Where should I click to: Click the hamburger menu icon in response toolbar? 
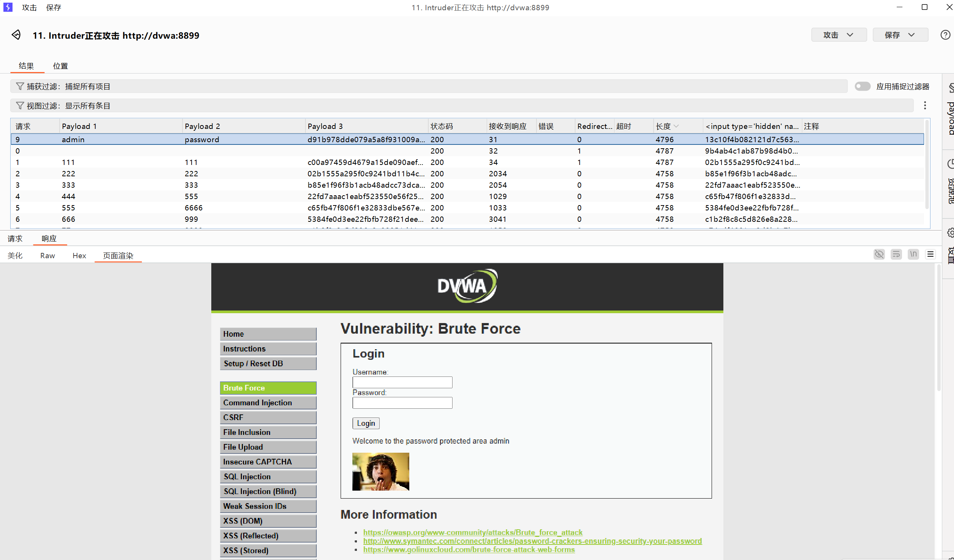930,254
